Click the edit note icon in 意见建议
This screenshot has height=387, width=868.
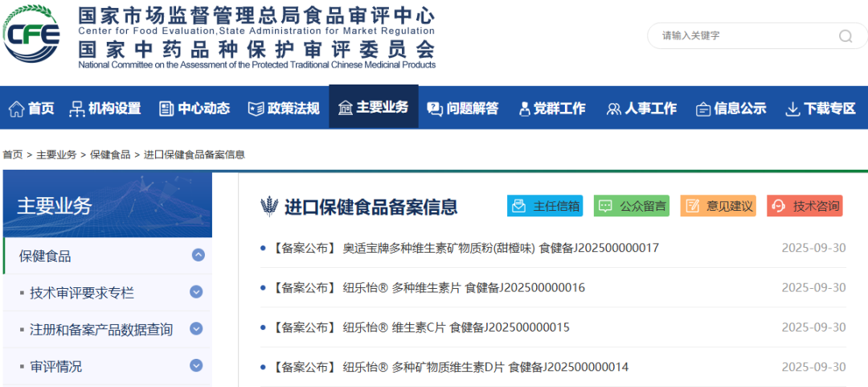click(x=693, y=206)
